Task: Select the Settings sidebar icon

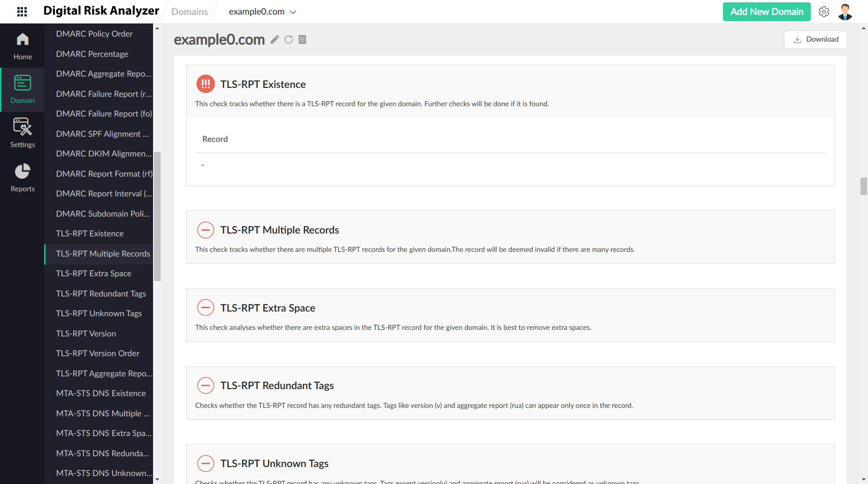Action: (x=23, y=133)
